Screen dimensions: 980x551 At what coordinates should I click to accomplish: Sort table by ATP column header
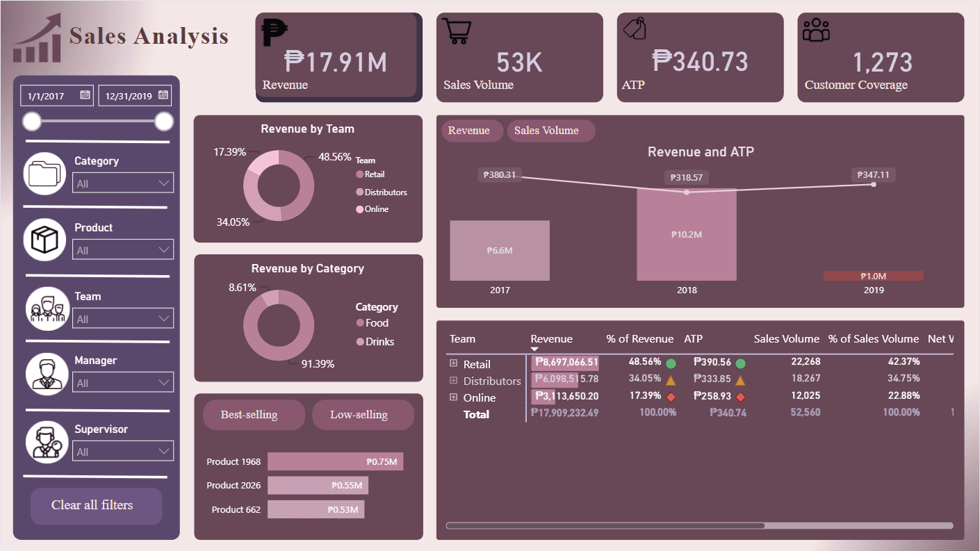(x=694, y=339)
